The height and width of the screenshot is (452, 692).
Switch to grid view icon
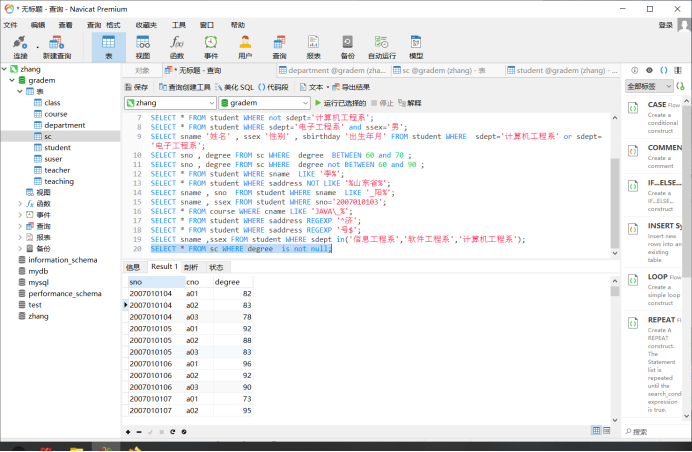click(x=596, y=430)
